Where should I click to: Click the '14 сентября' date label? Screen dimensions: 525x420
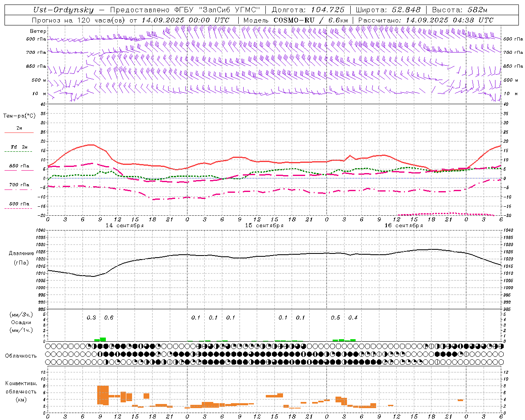125,226
